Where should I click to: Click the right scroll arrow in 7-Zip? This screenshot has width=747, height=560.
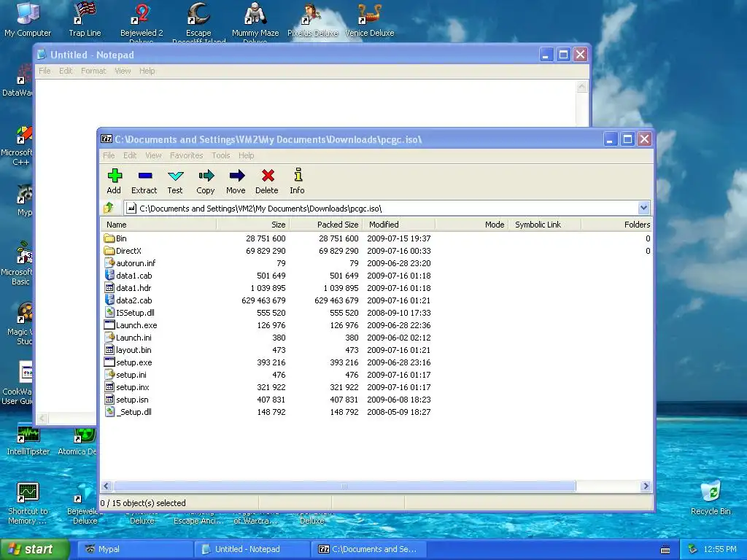(646, 486)
